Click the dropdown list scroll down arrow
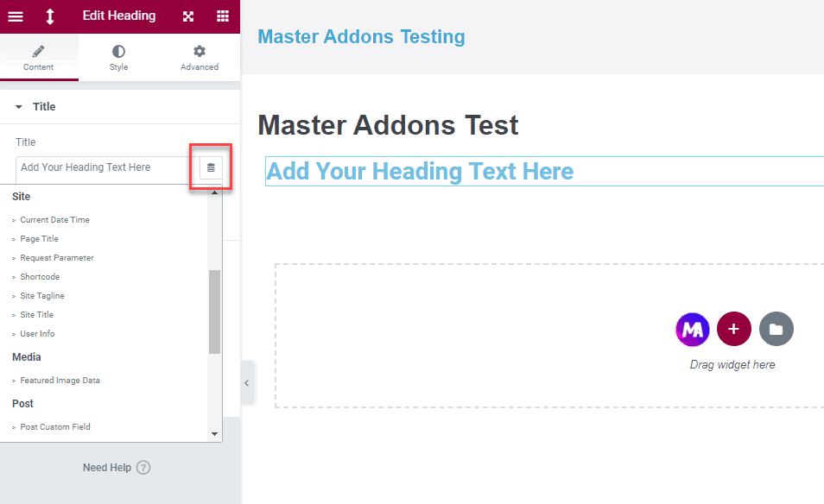Viewport: 824px width, 504px height. tap(214, 434)
